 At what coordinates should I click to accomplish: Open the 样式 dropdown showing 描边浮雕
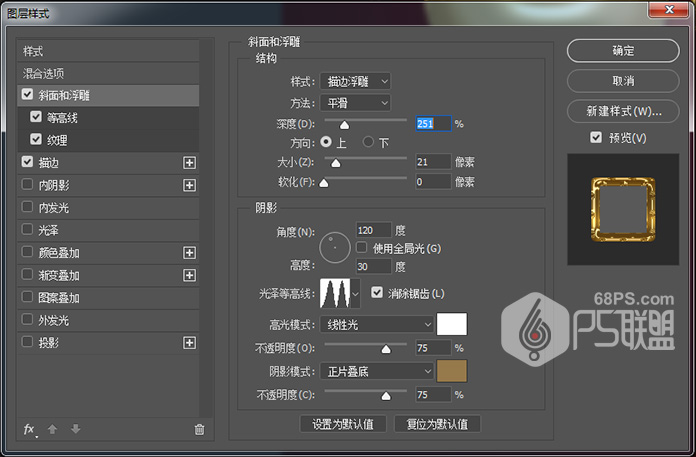pos(355,81)
